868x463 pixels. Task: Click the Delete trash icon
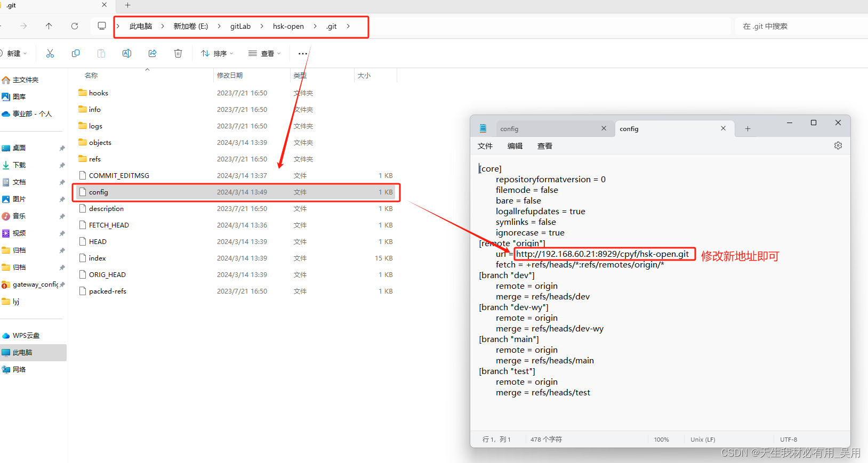pos(178,53)
